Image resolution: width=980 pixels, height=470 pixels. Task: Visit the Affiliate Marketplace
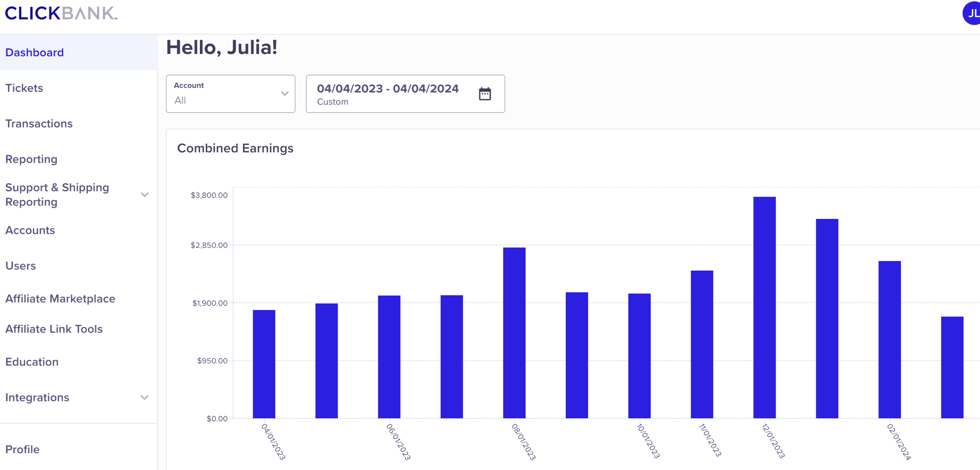pos(60,299)
